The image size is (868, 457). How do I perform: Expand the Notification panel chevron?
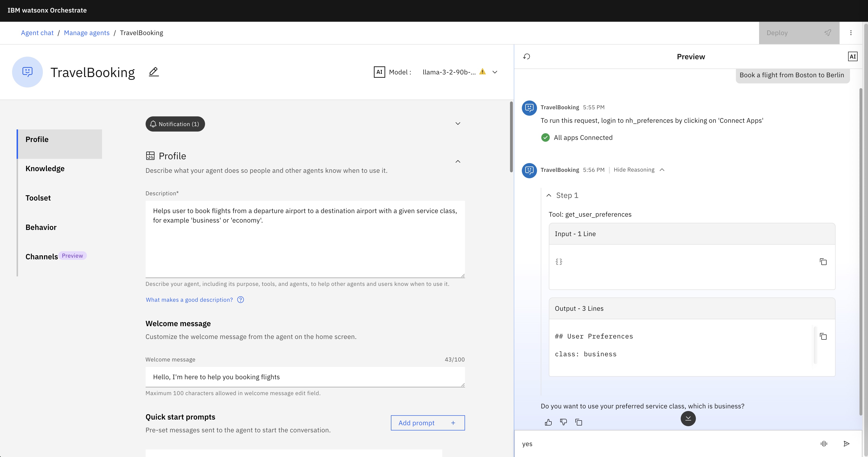[x=458, y=124]
